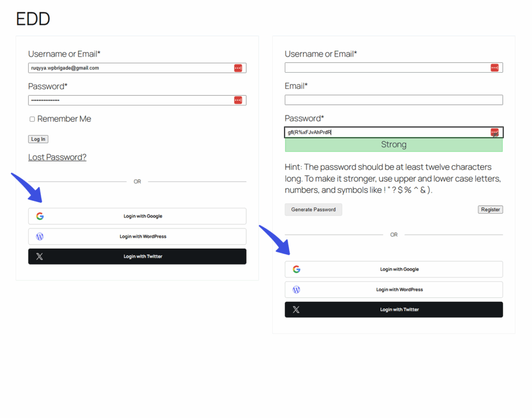Viewport: 532px width, 418px height.
Task: Click the WordPress logo in the register form
Action: tap(296, 290)
